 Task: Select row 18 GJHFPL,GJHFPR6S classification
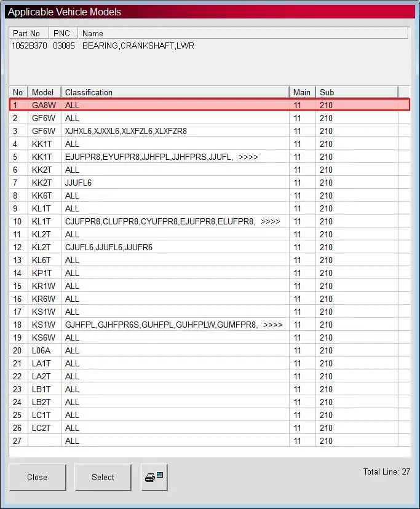(210, 325)
